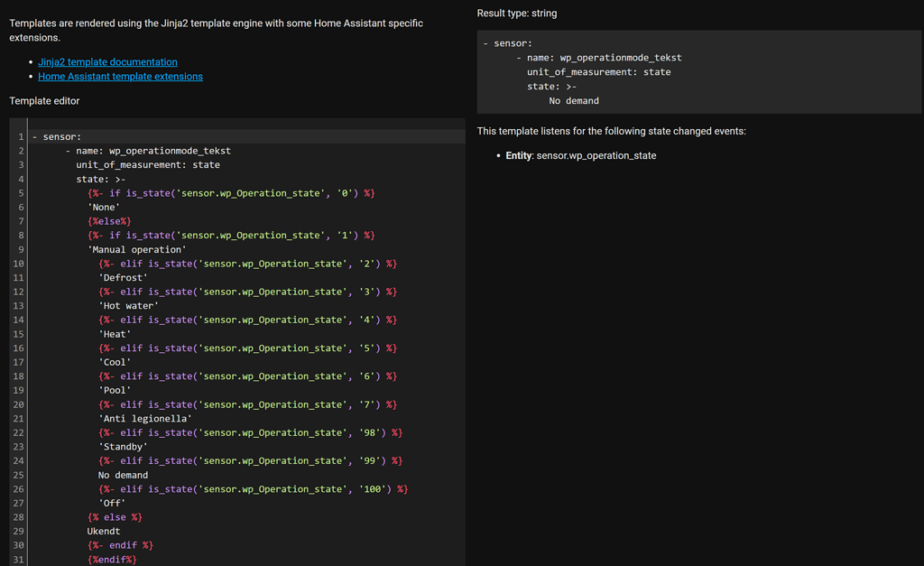Click the 'Result type: string' label

pos(517,14)
